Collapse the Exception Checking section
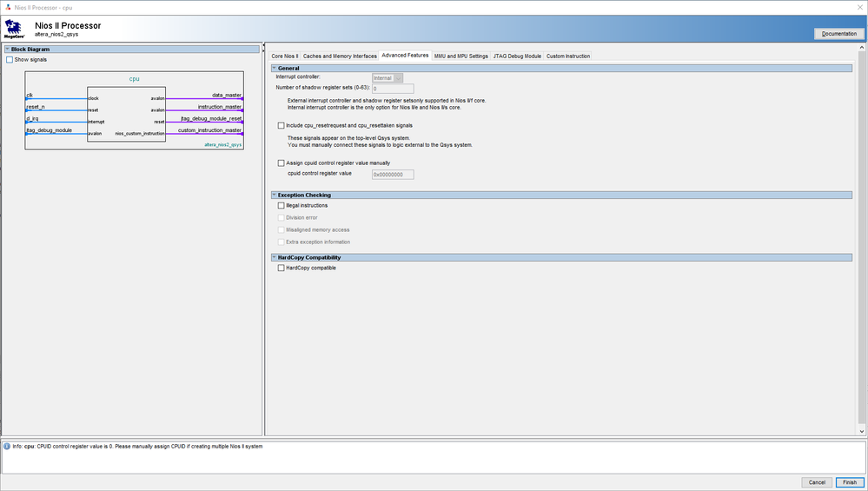Viewport: 868px width, 491px height. pyautogui.click(x=274, y=195)
